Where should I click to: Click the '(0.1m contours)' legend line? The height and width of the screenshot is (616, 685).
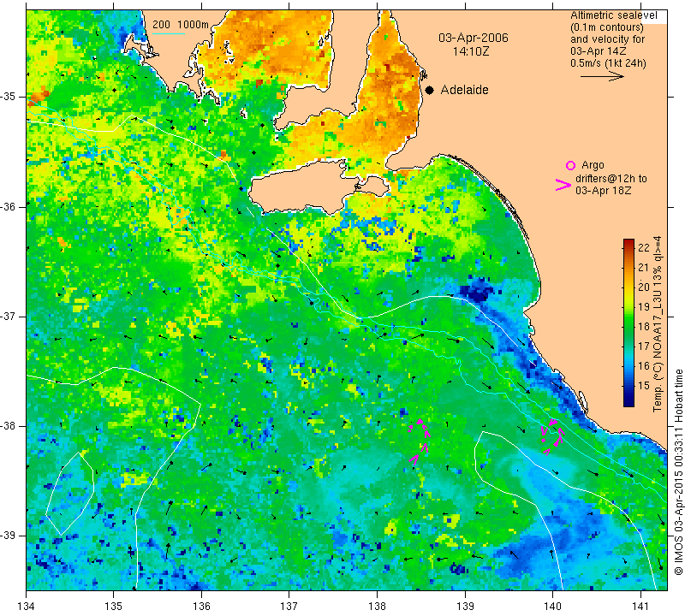click(607, 27)
